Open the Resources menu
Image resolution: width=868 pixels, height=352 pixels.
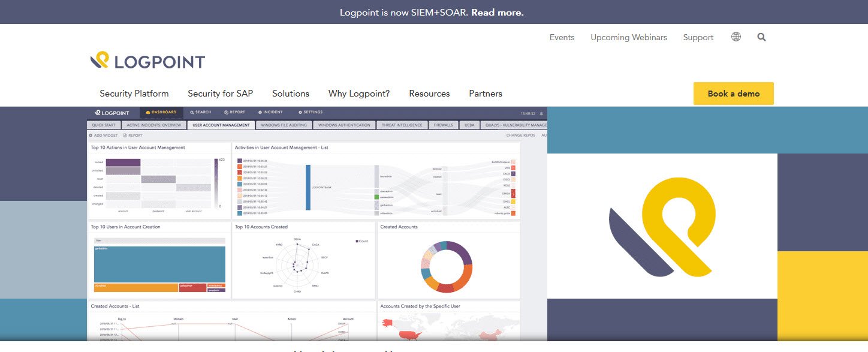[429, 94]
